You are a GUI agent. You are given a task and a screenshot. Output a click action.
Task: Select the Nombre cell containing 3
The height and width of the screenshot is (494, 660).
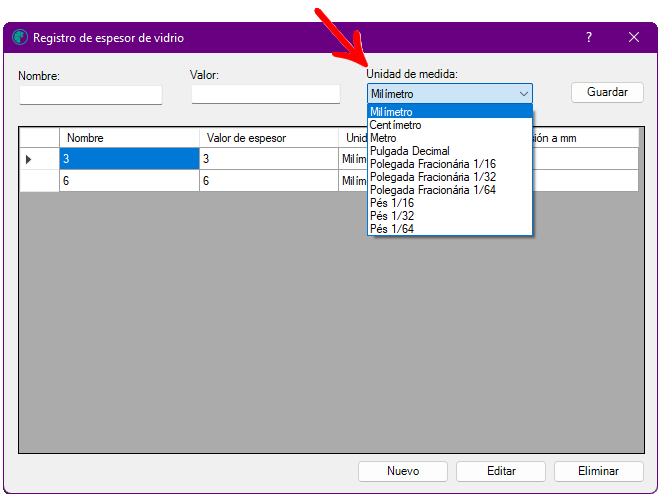pyautogui.click(x=129, y=159)
